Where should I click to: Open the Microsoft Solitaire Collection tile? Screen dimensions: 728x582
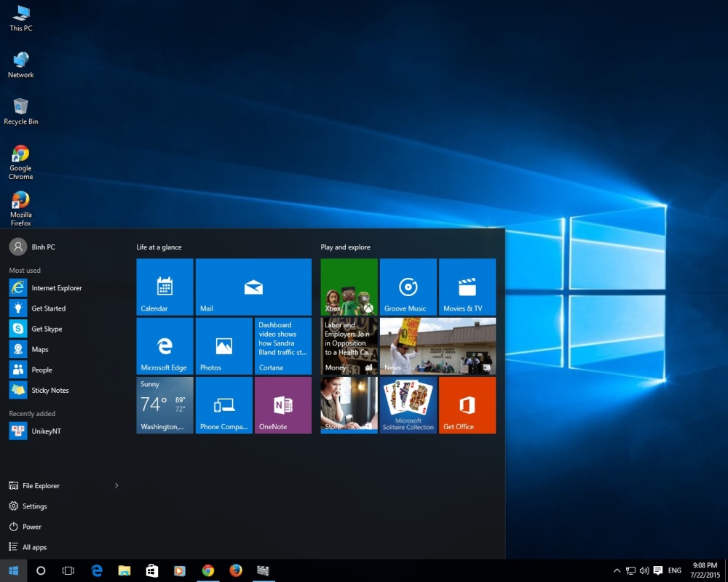[x=408, y=405]
